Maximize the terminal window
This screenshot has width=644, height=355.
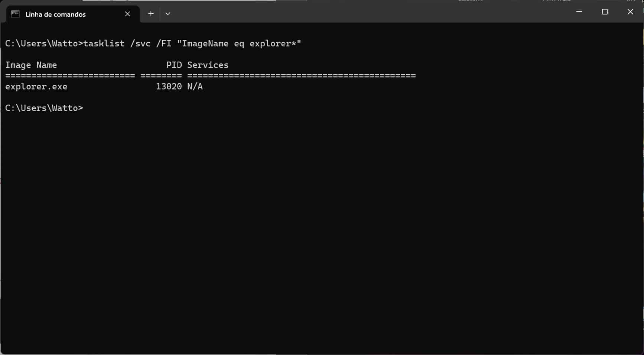click(x=605, y=12)
